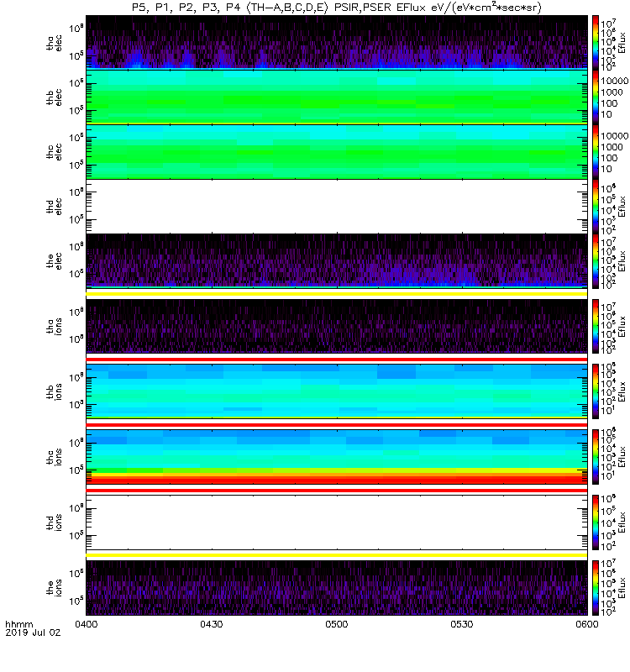Click inside the tha ions spectrogram panel

click(x=337, y=326)
